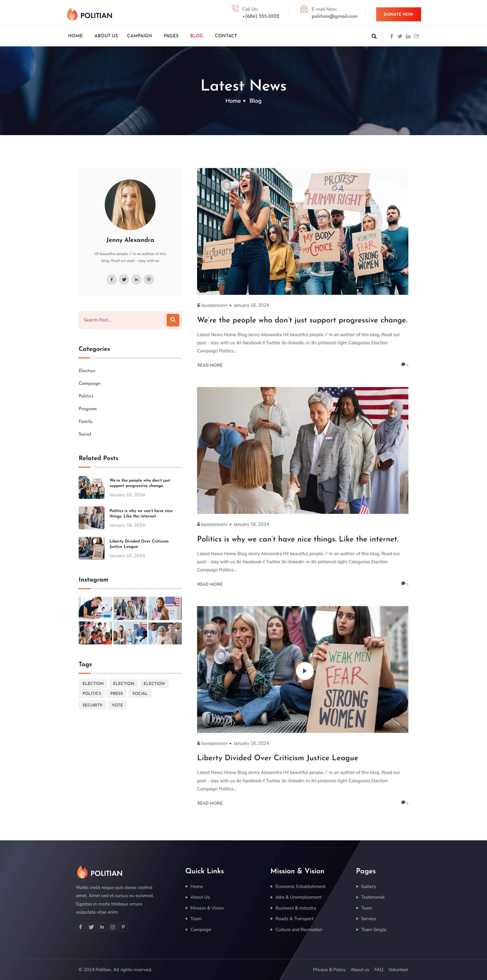Click the footer Instagram icon

(112, 927)
